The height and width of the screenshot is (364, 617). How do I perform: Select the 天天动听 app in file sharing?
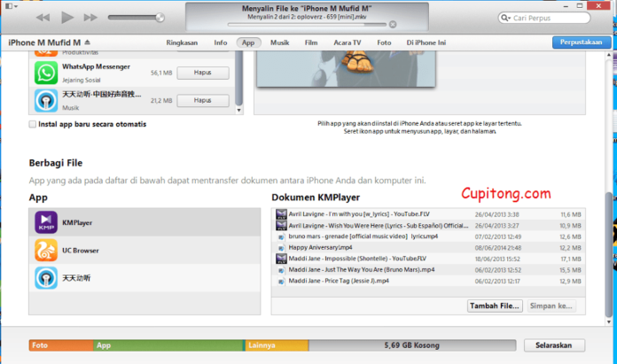tap(144, 278)
